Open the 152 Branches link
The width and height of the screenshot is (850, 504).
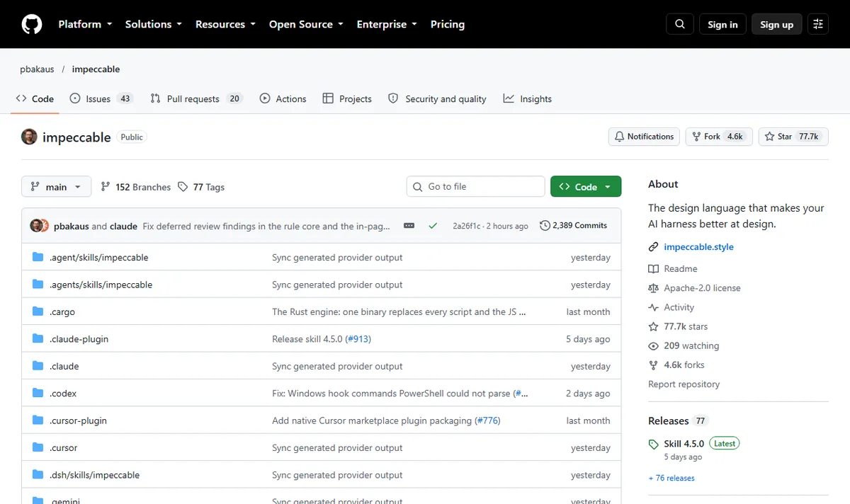(x=135, y=187)
